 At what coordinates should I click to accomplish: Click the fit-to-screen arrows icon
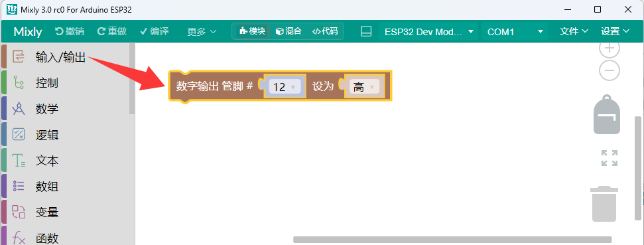pyautogui.click(x=610, y=158)
